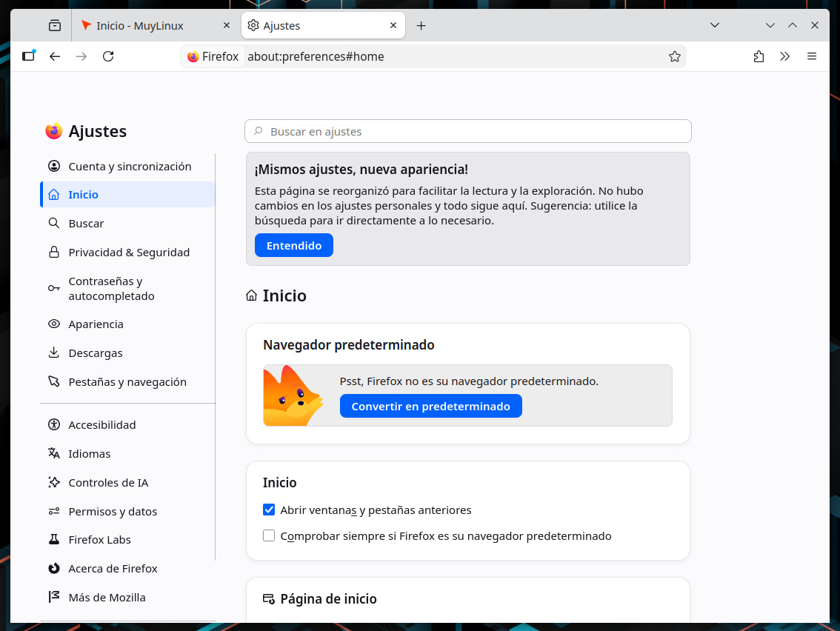The width and height of the screenshot is (840, 631).
Task: Toggle the sidebar panel icon
Action: point(29,56)
